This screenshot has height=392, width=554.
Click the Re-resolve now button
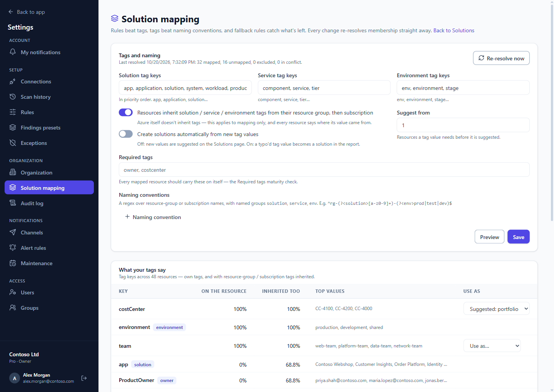[x=501, y=58]
